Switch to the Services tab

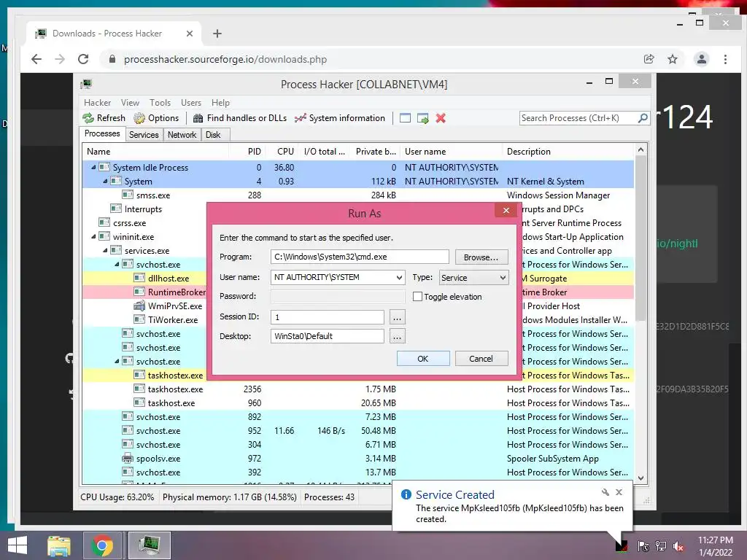point(144,135)
